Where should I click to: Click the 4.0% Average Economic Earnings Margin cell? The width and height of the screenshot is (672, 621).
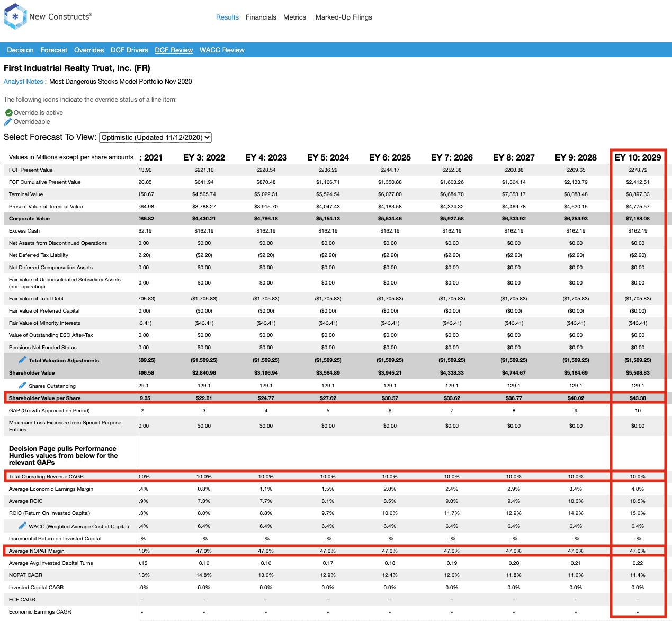(638, 489)
